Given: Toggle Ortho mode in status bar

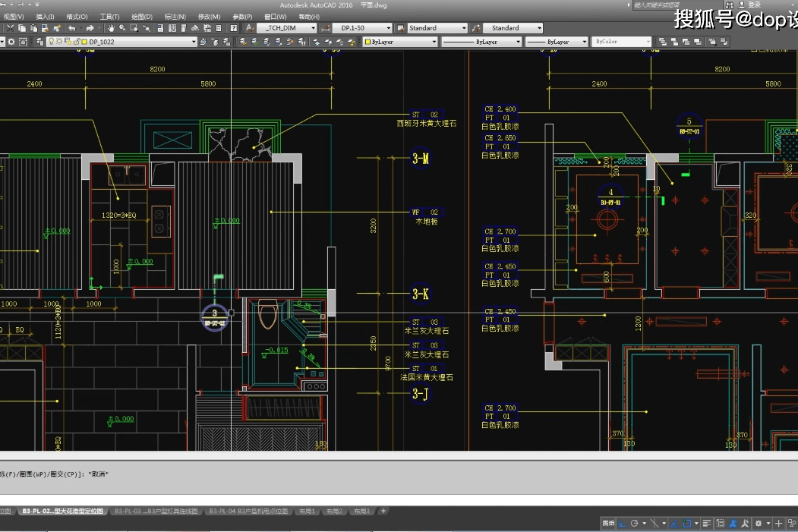Looking at the screenshot, I should point(623,524).
